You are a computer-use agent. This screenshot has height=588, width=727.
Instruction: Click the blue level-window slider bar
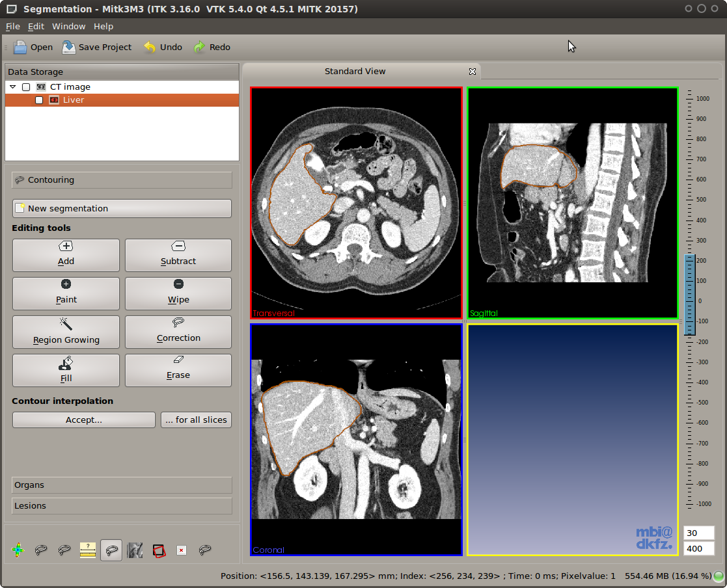689,295
